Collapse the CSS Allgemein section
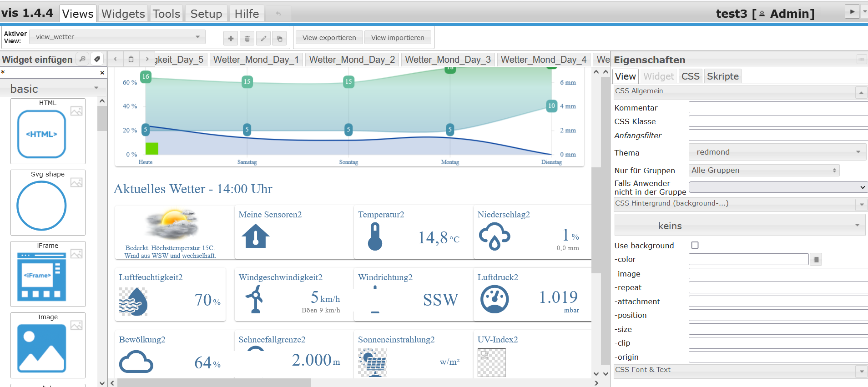The width and height of the screenshot is (868, 387). coord(861,93)
